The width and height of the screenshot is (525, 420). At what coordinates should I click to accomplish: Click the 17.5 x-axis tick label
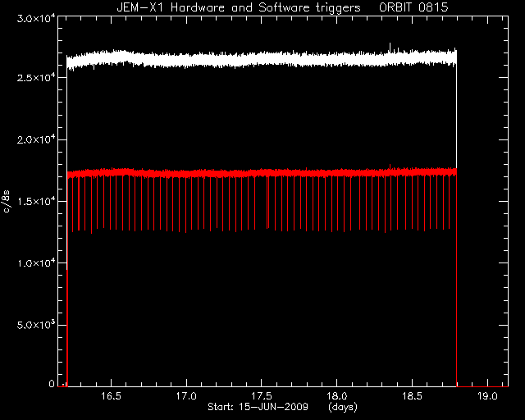262,396
